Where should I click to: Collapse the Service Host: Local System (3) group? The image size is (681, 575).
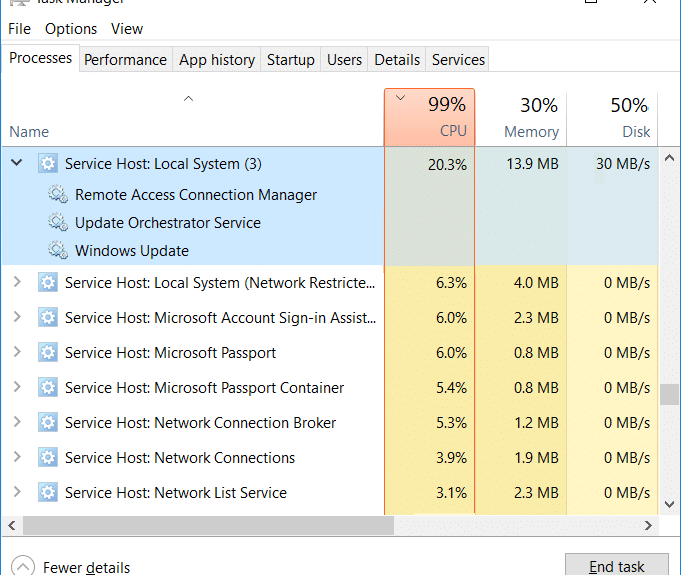click(16, 164)
